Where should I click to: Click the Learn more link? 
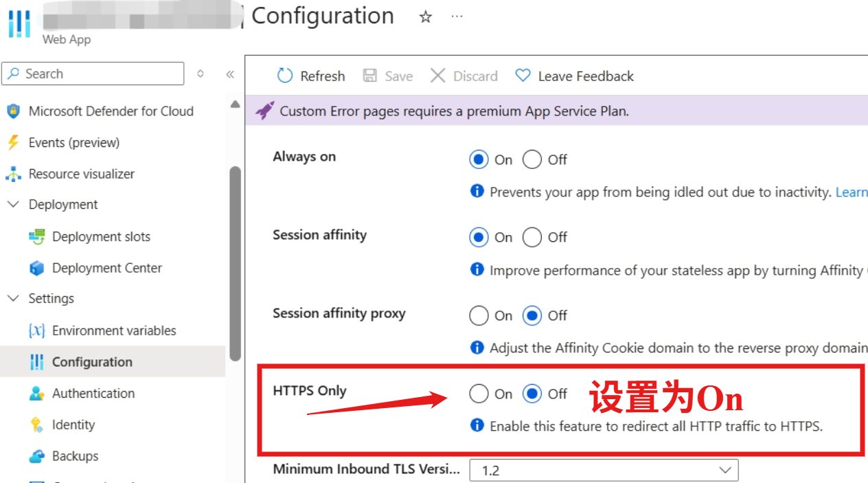point(852,192)
